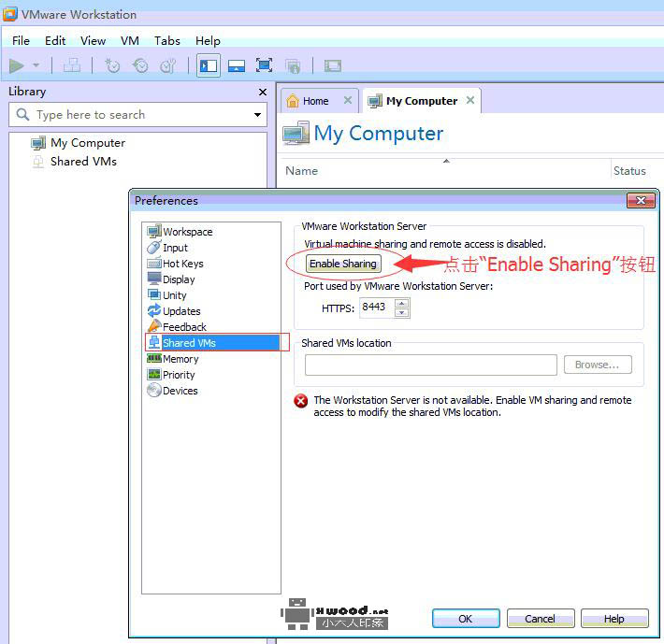Viewport: 664px width, 644px height.
Task: Close the My Computer tab
Action: pyautogui.click(x=470, y=100)
